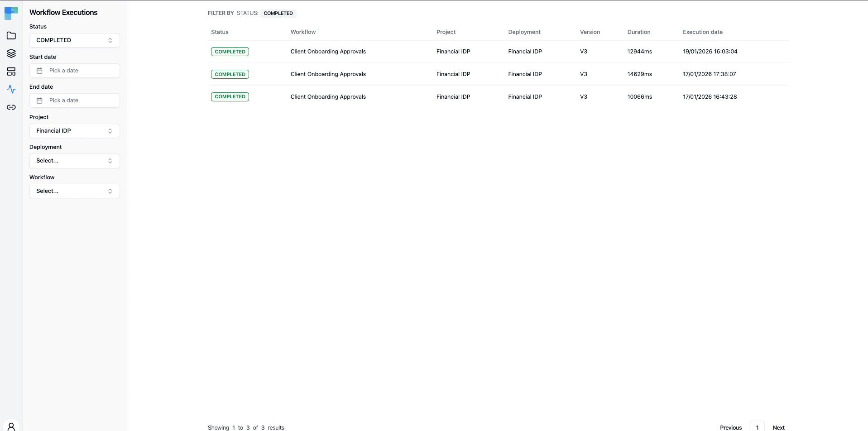Open the Start date calendar icon
This screenshot has width=868, height=431.
pyautogui.click(x=40, y=70)
